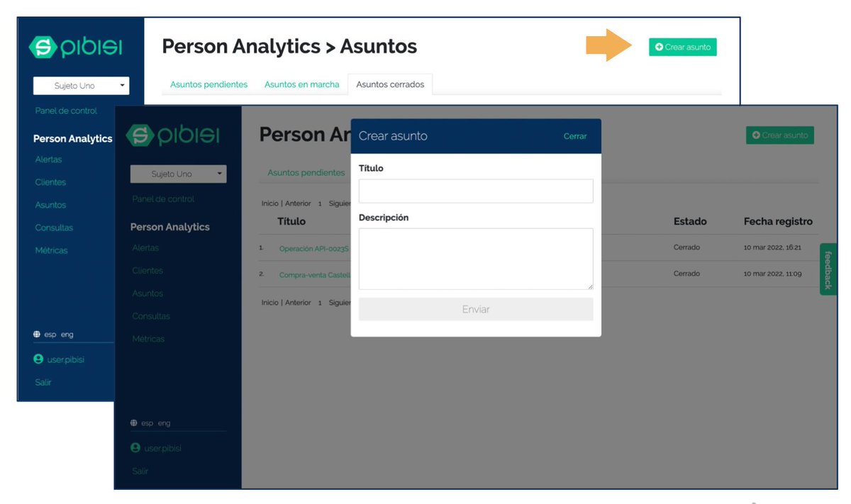Viewport: 851px width, 504px height.
Task: Click Cerrado status of Operación API-0023S row
Action: (x=686, y=247)
